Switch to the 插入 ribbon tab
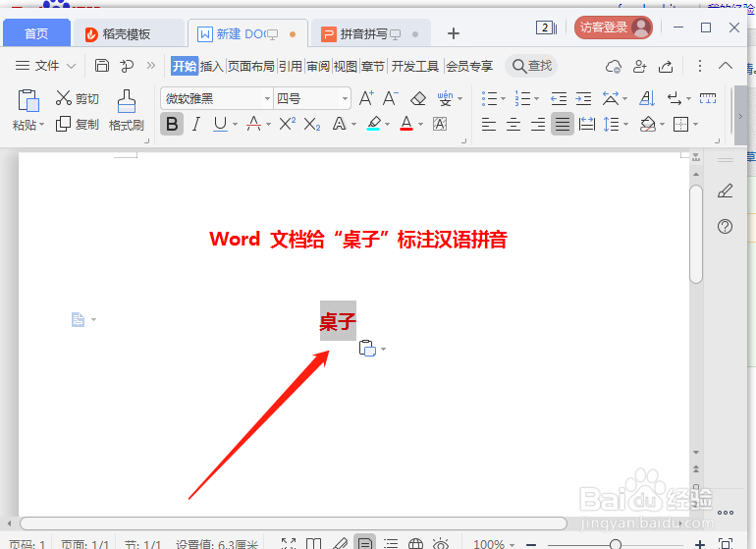 211,66
